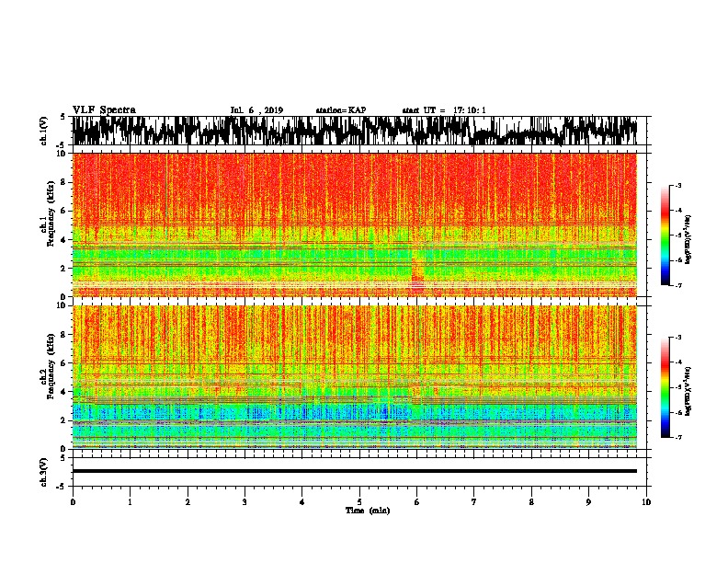This screenshot has height=563, width=728.
Task: Click the time axis tick label '10'
Action: point(646,502)
